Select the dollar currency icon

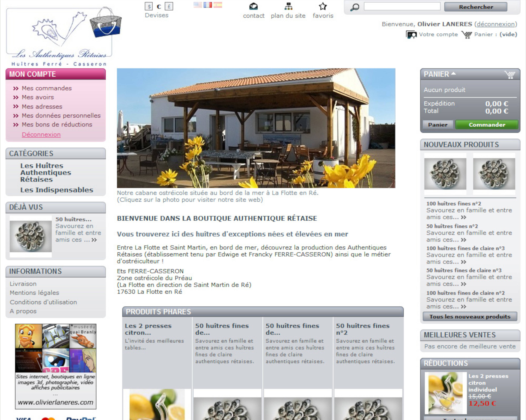tap(149, 6)
